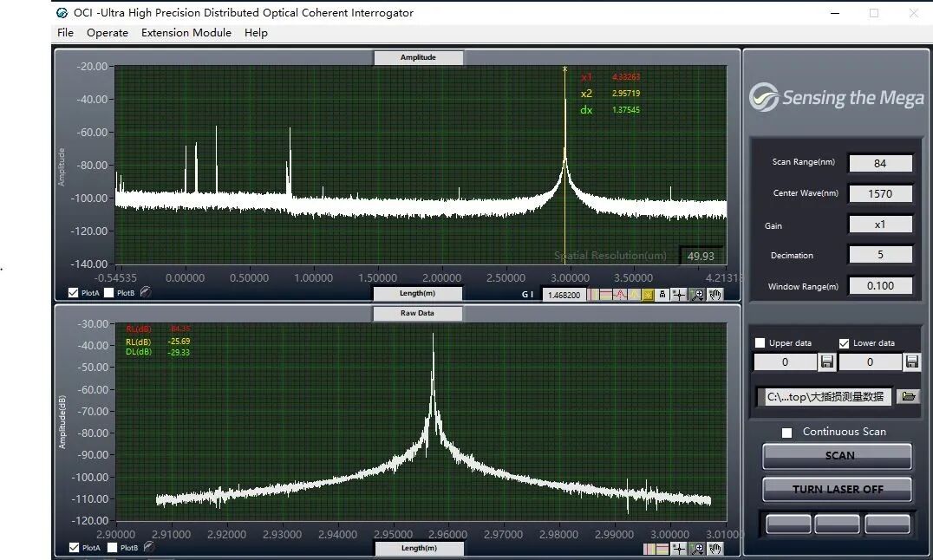The width and height of the screenshot is (933, 560).
Task: Select the crosshair cursor tool in Raw Data toolbar
Action: pos(679,549)
